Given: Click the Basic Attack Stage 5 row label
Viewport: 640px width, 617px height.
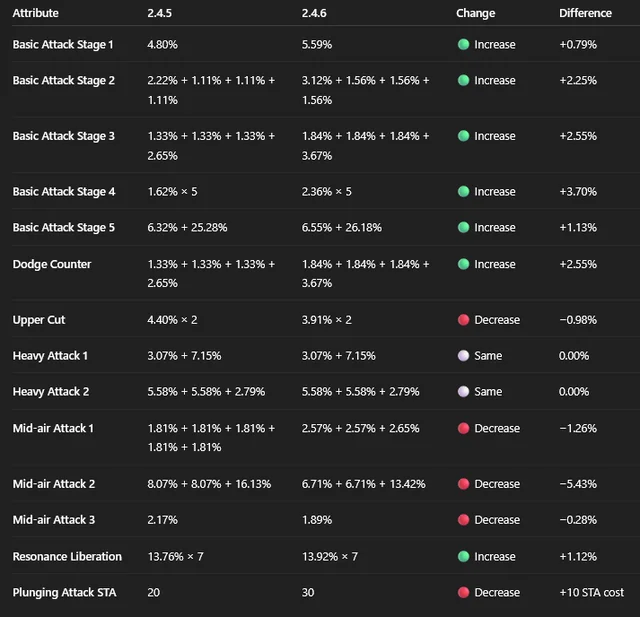Looking at the screenshot, I should tap(63, 228).
